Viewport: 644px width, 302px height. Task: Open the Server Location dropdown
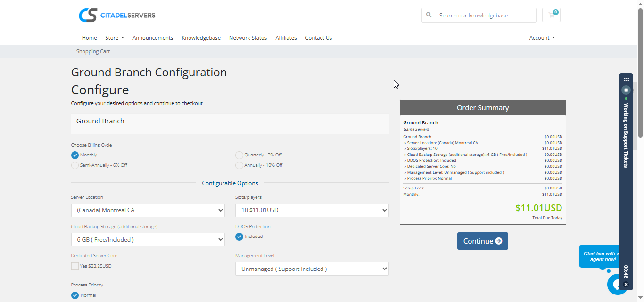point(148,210)
